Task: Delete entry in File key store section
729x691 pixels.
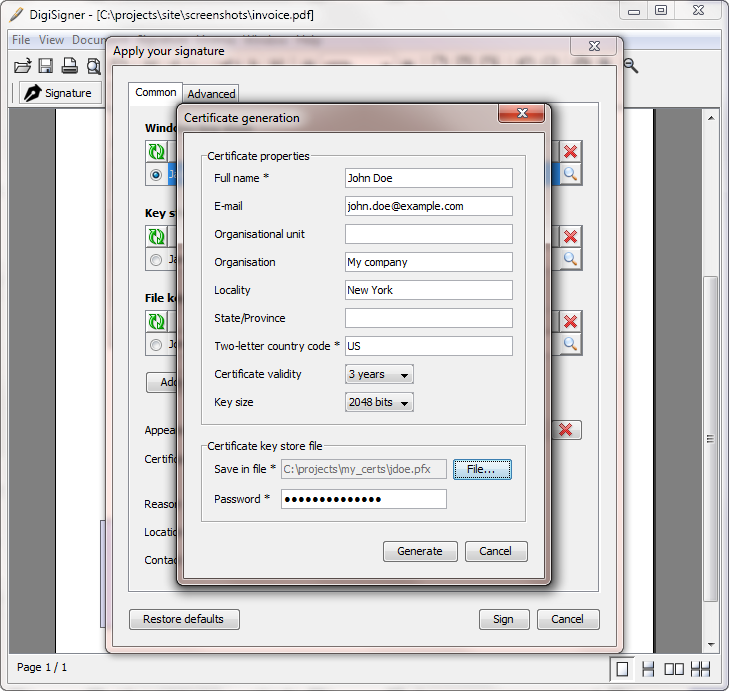Action: pos(570,322)
